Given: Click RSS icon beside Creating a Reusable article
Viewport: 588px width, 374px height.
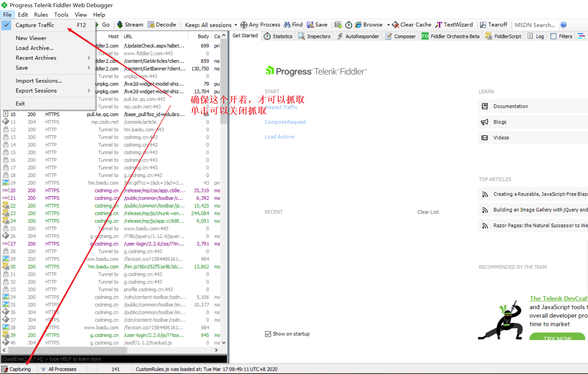Looking at the screenshot, I should click(485, 195).
